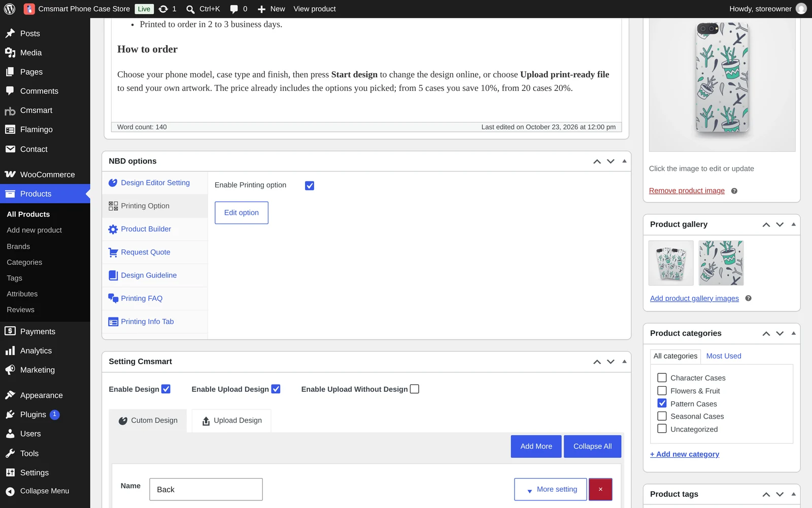Click help icon beside Add product gallery images
Viewport: 812px width, 508px height.
click(748, 298)
